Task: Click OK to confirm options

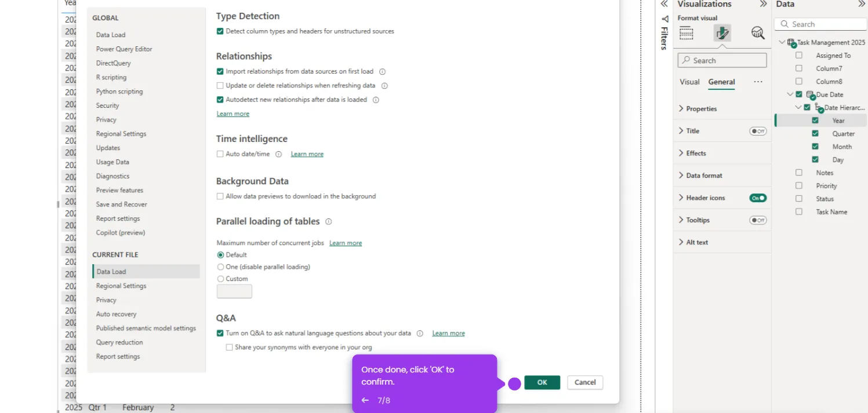Action: 542,382
